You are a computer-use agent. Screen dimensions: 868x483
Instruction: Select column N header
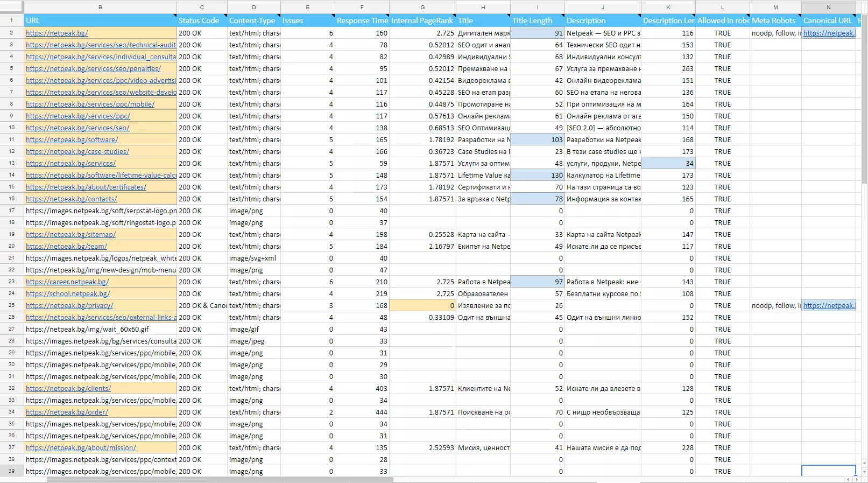(x=828, y=7)
